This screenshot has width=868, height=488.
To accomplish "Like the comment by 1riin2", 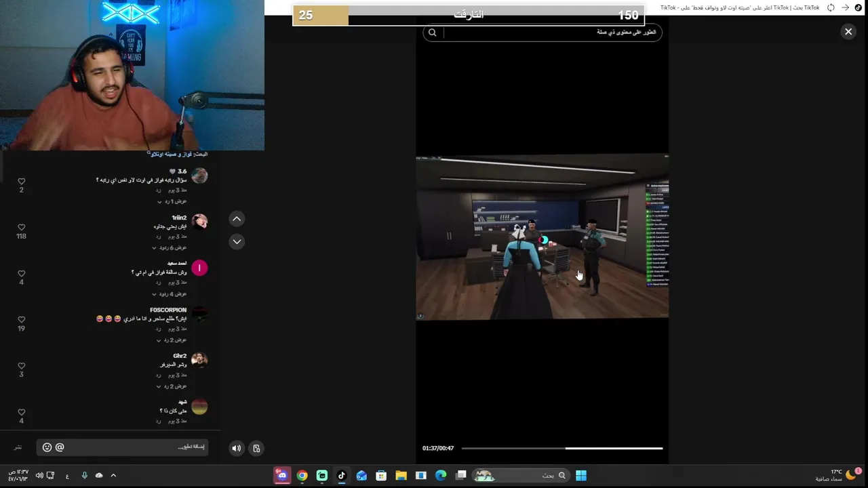I will point(21,228).
